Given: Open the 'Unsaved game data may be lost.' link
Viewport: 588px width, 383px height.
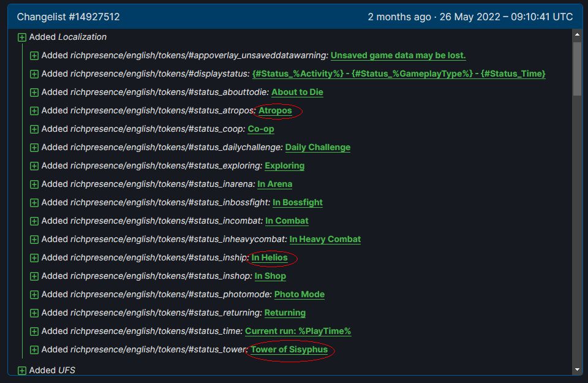Looking at the screenshot, I should click(398, 55).
